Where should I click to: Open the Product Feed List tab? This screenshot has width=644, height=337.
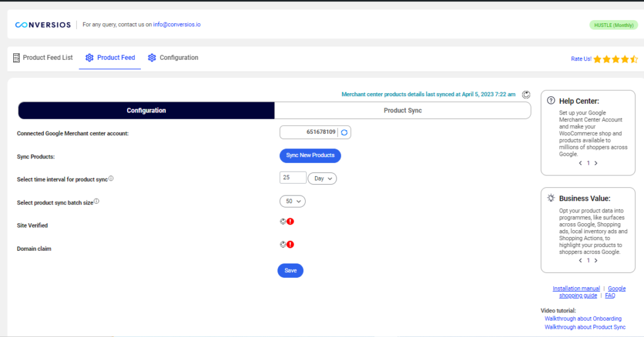click(x=43, y=58)
